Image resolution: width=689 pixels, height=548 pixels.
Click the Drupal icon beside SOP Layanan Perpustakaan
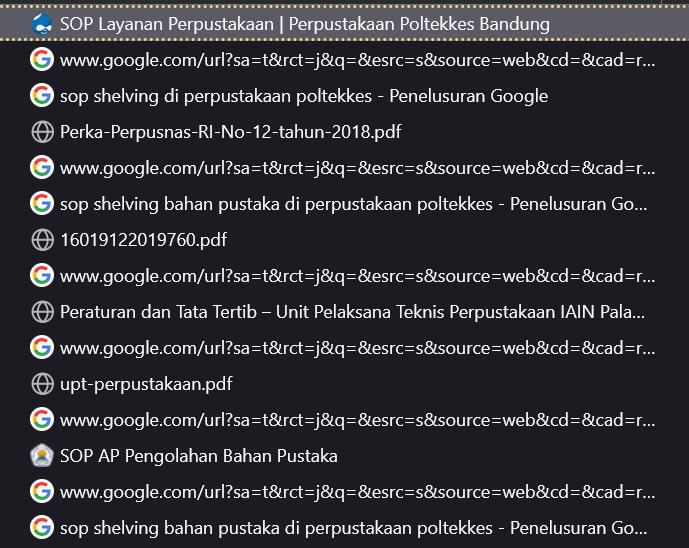42,24
